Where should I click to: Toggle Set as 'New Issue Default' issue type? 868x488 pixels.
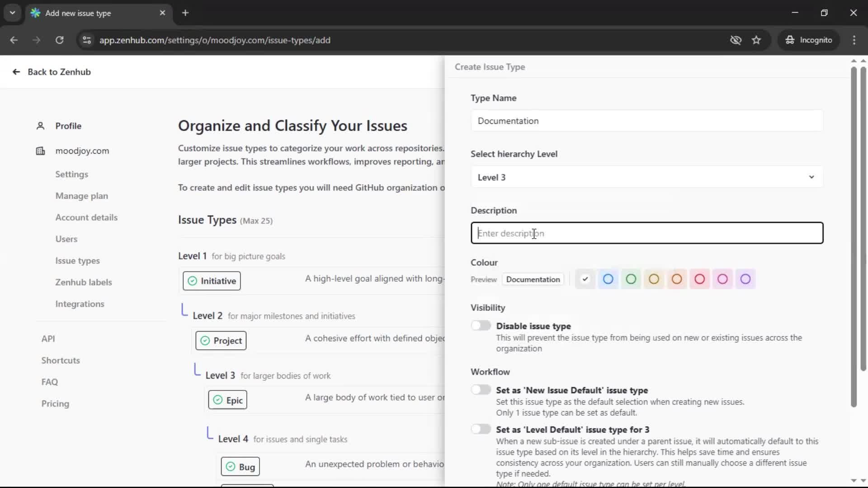pos(481,389)
